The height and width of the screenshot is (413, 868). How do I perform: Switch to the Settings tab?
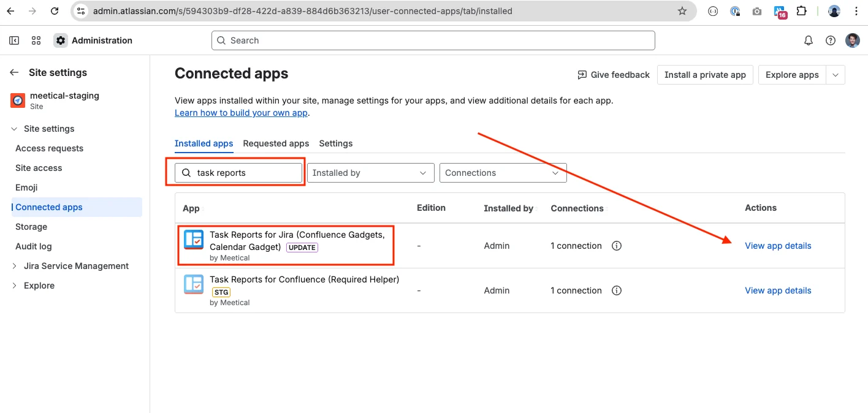coord(336,143)
